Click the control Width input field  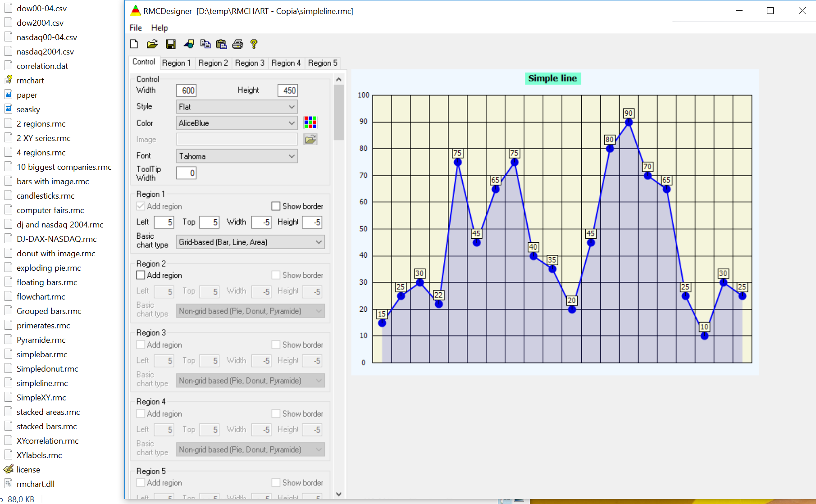[187, 91]
